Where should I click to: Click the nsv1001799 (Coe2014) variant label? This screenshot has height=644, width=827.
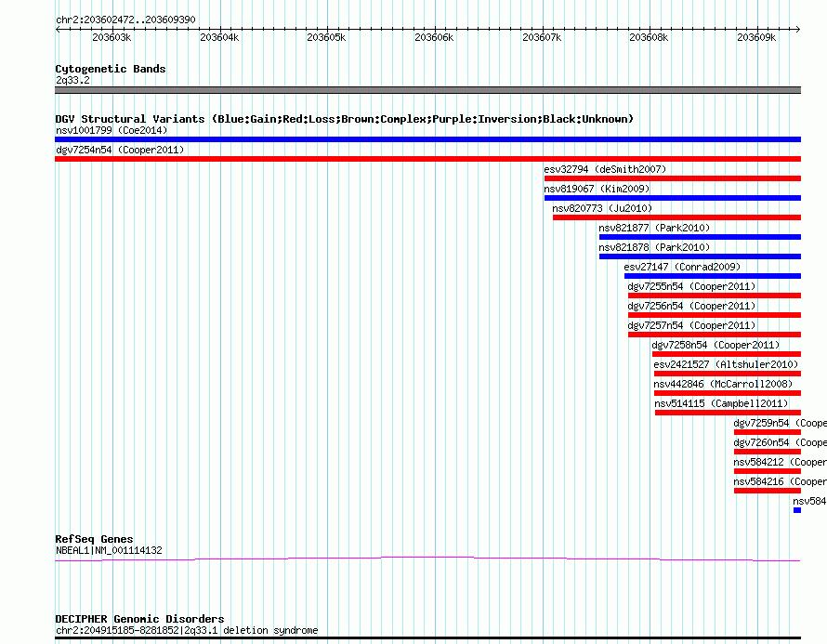[x=112, y=130]
